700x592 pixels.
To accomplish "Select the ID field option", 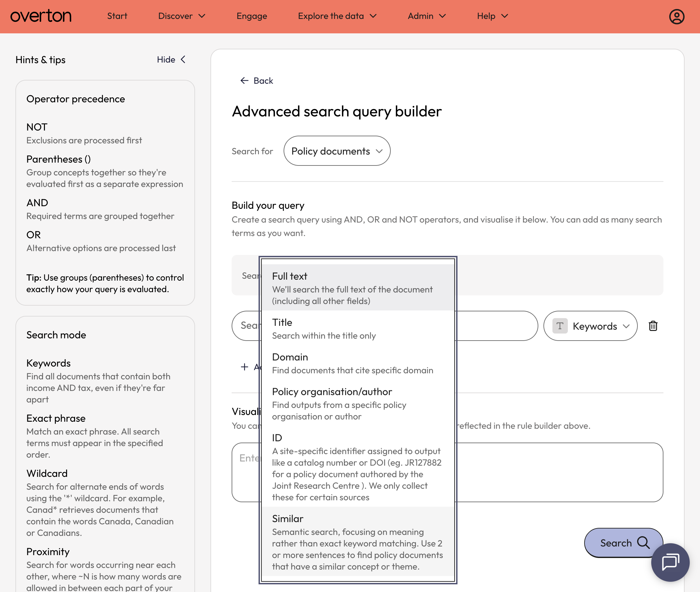I will pos(358,467).
